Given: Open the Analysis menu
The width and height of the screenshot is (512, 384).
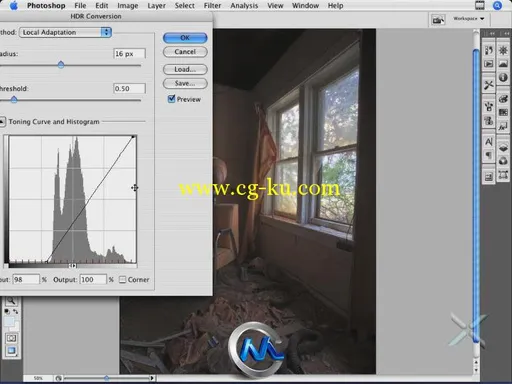Looking at the screenshot, I should click(244, 6).
